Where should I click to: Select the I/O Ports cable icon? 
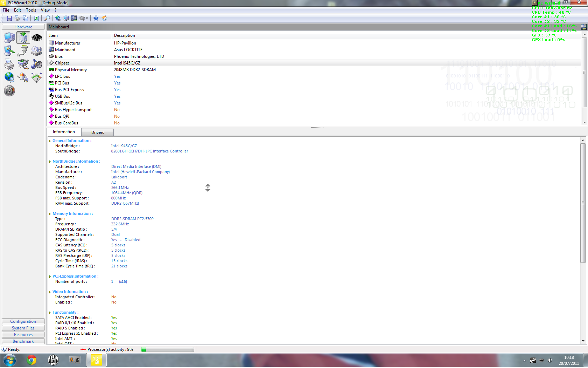click(x=23, y=51)
